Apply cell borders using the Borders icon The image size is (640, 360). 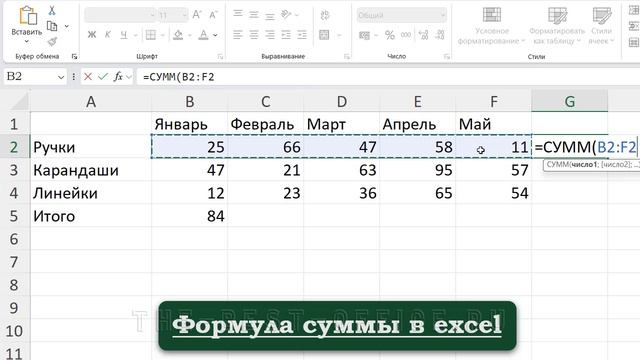151,35
